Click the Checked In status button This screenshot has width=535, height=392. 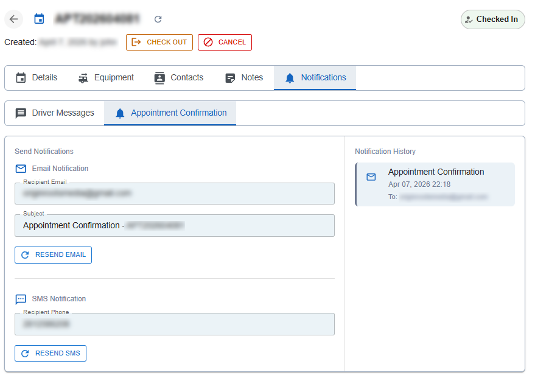[x=492, y=19]
